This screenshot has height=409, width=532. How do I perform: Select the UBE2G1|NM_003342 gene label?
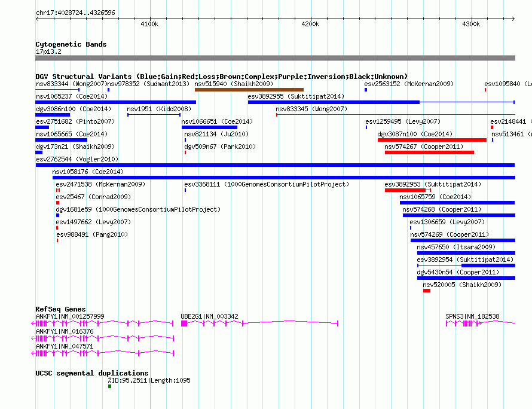pyautogui.click(x=209, y=316)
